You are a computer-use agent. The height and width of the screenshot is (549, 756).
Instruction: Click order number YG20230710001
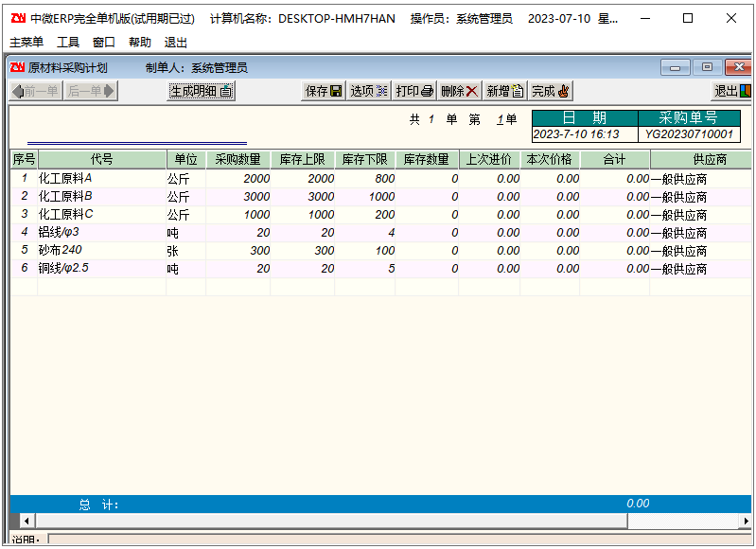(x=689, y=134)
